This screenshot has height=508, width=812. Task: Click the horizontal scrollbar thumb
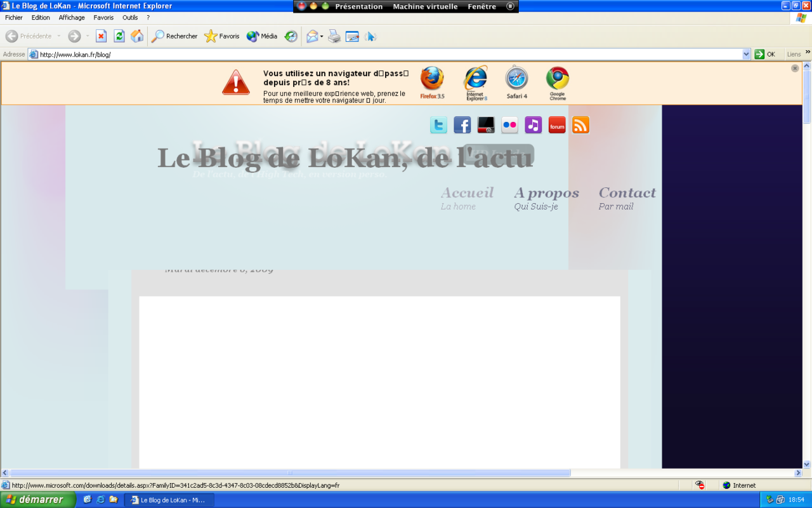click(290, 473)
